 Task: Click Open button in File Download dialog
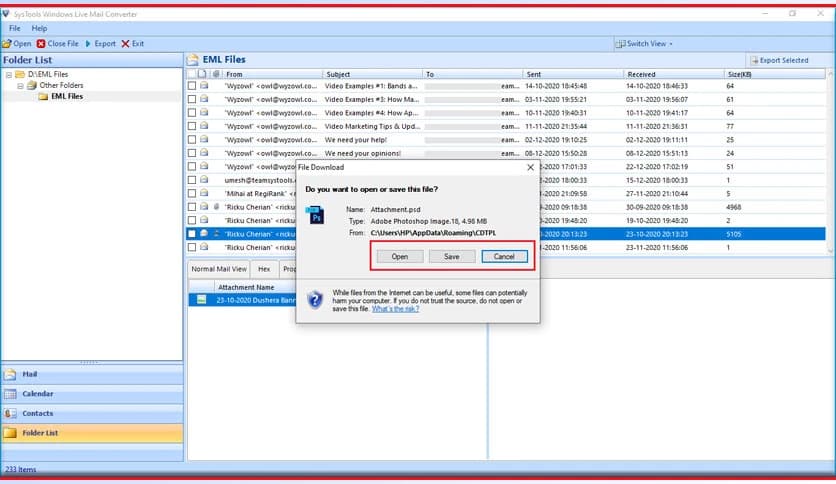pyautogui.click(x=400, y=256)
